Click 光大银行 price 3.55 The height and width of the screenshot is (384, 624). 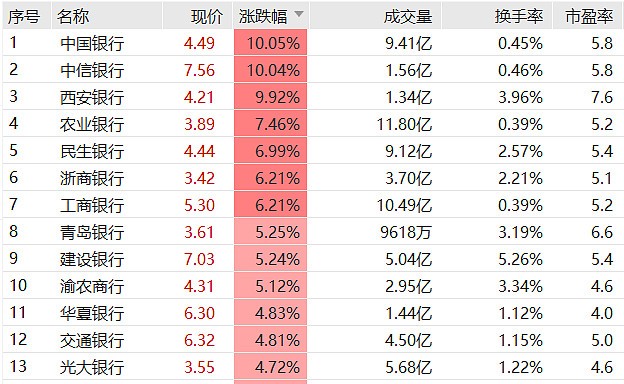click(199, 367)
